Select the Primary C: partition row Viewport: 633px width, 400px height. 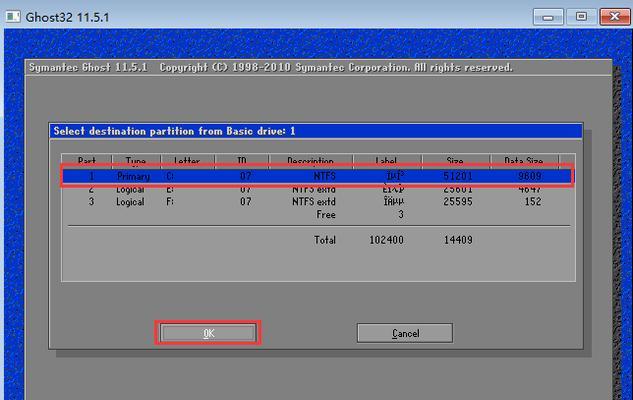pos(317,176)
